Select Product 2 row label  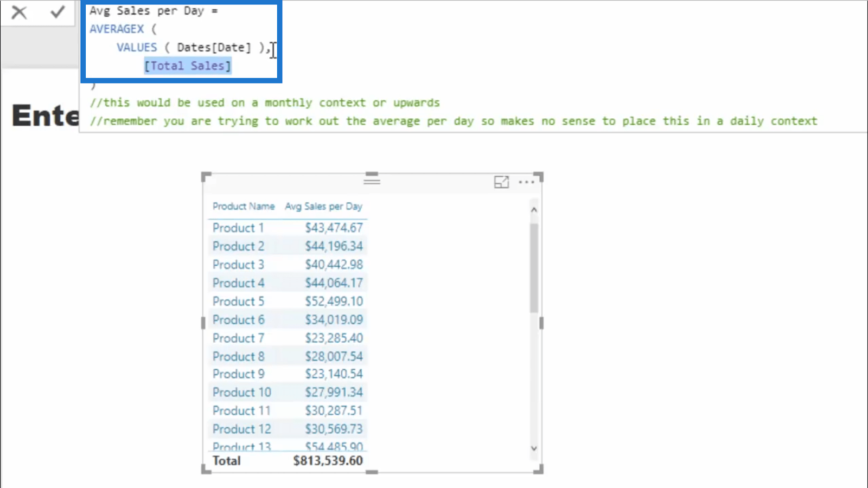238,246
